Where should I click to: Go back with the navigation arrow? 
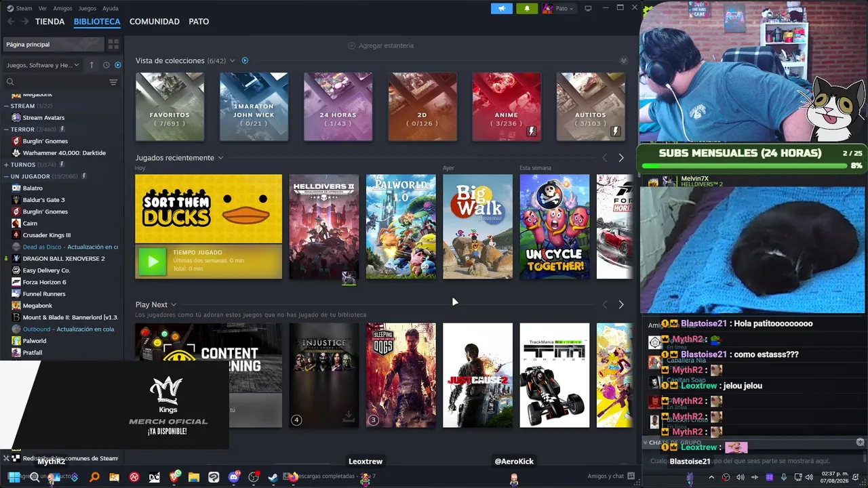[10, 22]
